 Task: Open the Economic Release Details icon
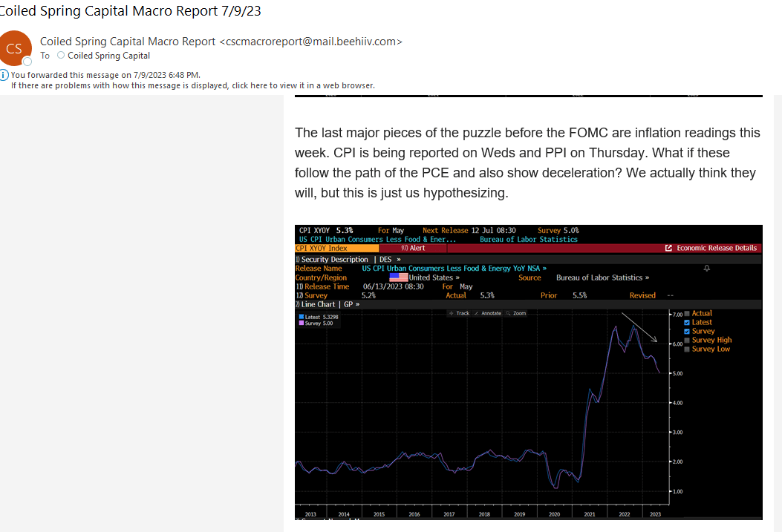pos(668,248)
